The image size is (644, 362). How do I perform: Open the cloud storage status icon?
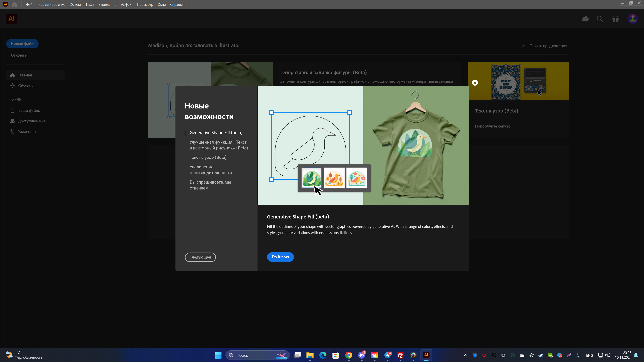[585, 19]
